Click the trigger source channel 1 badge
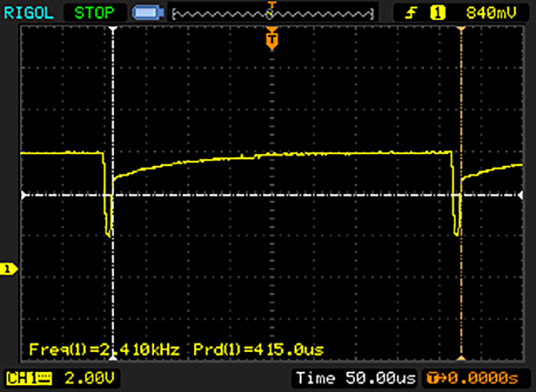The width and height of the screenshot is (536, 392). (x=437, y=13)
